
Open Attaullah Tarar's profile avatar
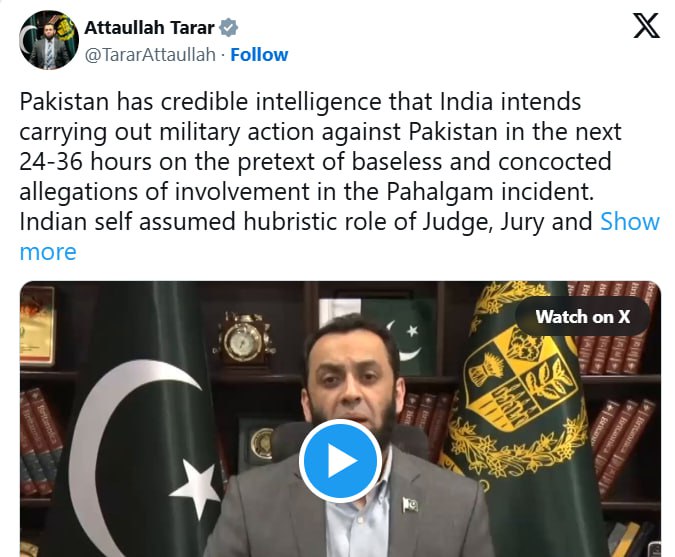coord(49,40)
